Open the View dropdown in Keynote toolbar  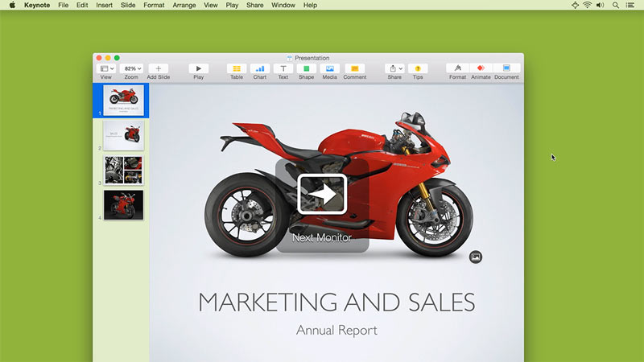[x=107, y=68]
